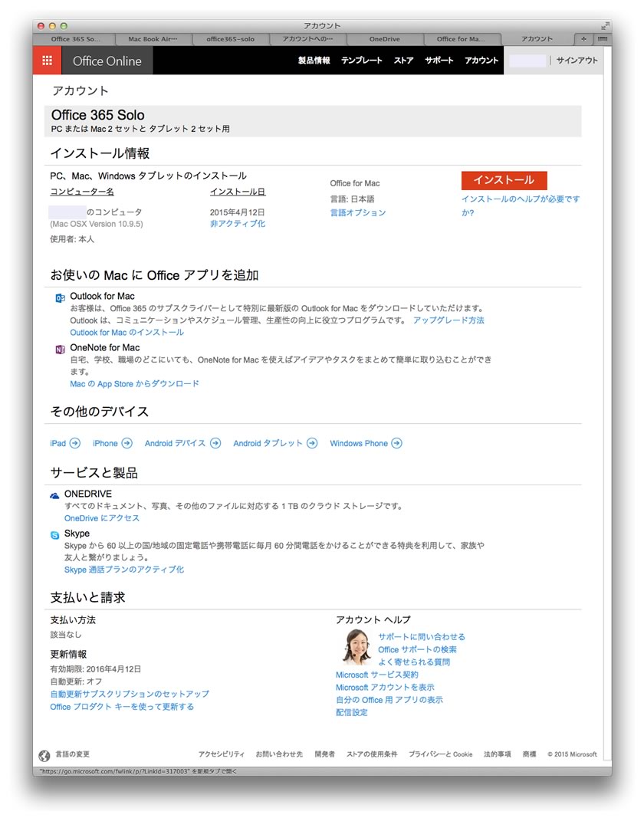Switch to the OneDrive tab
The height and width of the screenshot is (821, 644).
click(x=384, y=39)
